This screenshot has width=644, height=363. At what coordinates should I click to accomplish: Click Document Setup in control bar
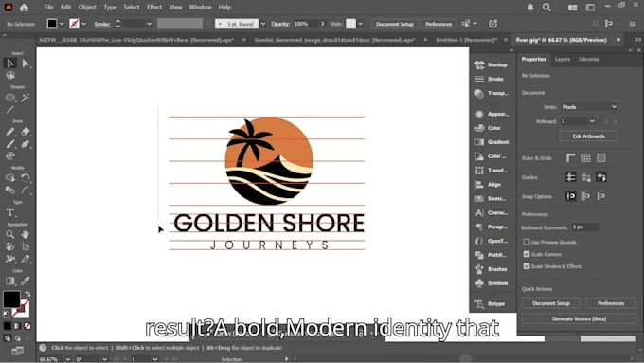(x=394, y=24)
